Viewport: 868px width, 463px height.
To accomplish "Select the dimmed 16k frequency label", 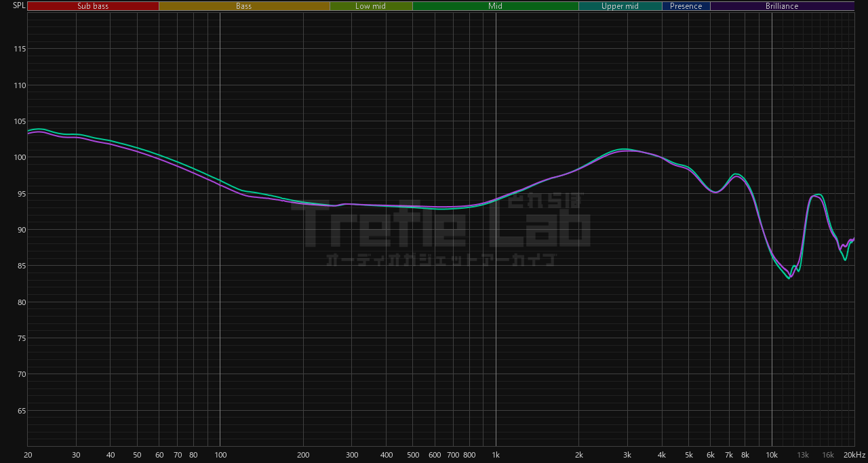I will [828, 454].
